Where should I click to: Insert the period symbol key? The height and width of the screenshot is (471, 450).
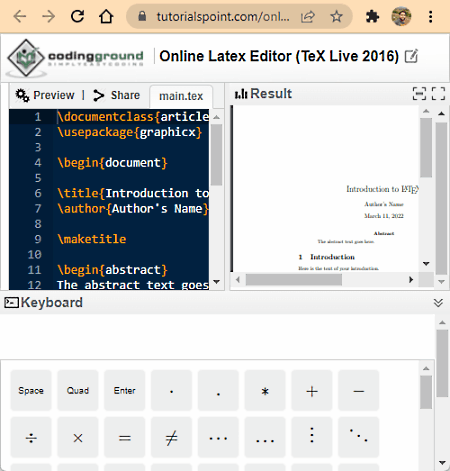coord(218,390)
